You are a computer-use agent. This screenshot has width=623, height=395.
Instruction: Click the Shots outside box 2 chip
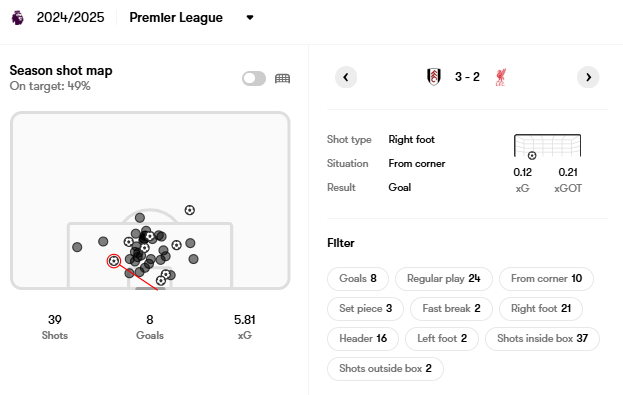point(385,368)
